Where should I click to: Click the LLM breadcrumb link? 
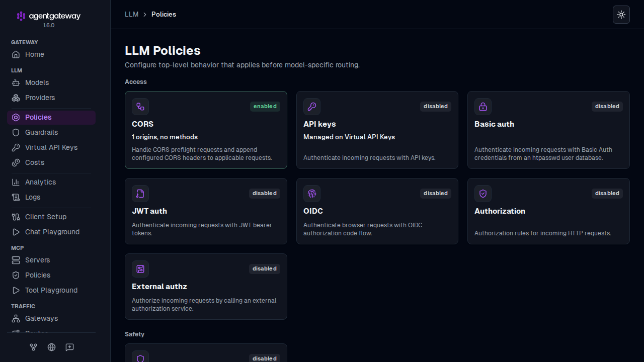coord(131,14)
